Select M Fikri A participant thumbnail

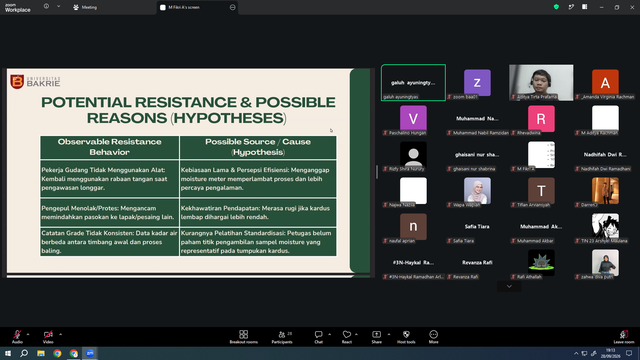click(x=541, y=154)
